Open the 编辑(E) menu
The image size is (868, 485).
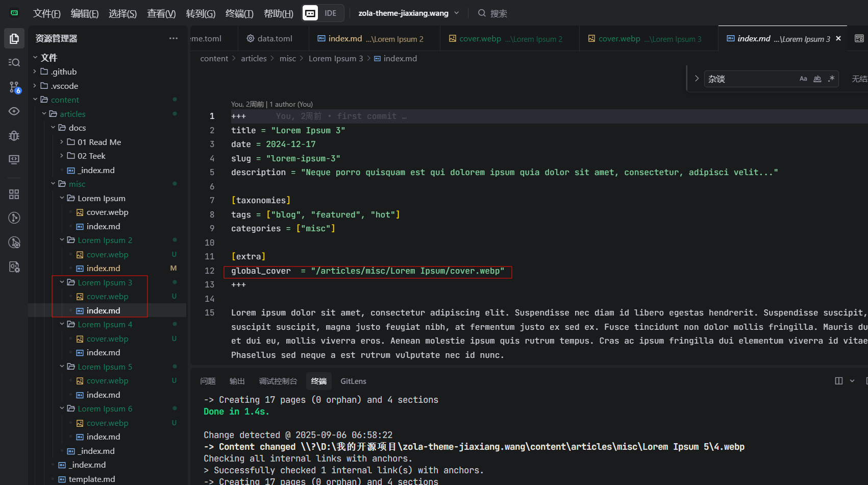[x=84, y=13]
